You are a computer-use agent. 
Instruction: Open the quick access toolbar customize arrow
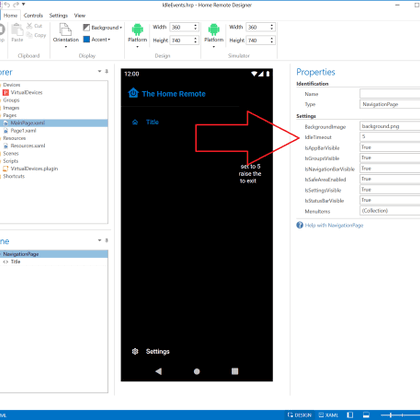[23, 5]
